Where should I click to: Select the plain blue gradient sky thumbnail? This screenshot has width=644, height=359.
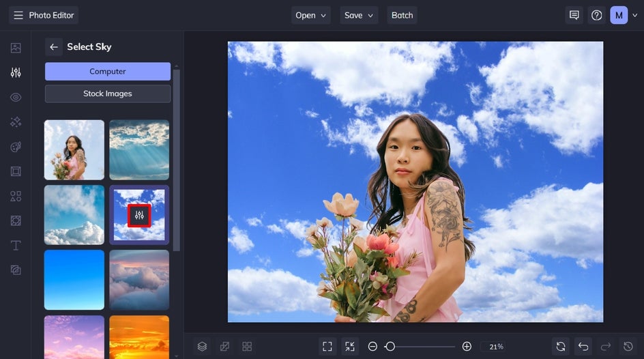[74, 280]
